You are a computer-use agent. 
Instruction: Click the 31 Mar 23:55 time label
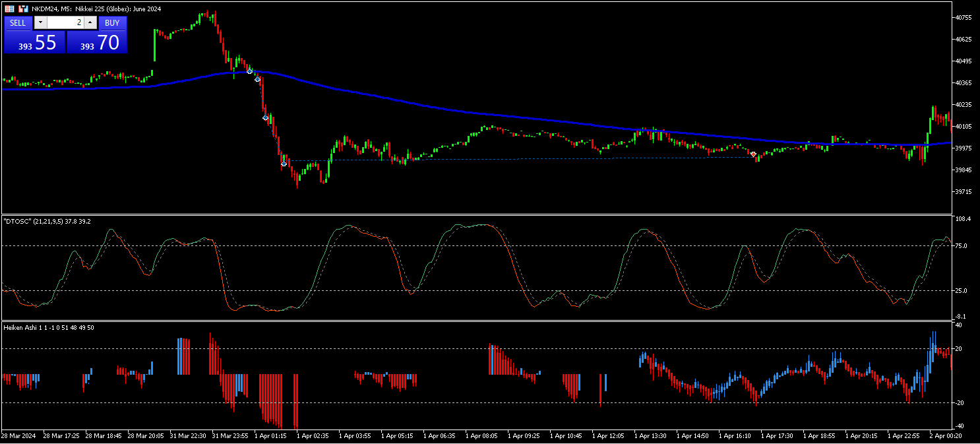(230, 436)
